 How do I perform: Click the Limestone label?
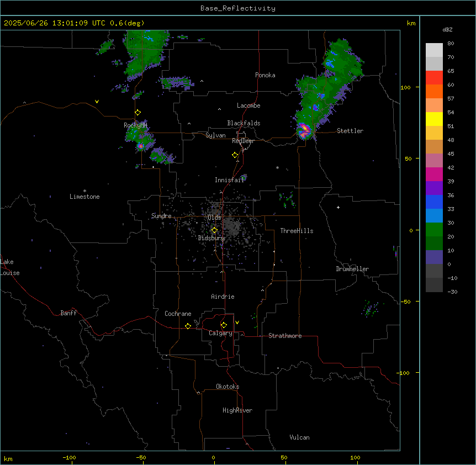(84, 197)
